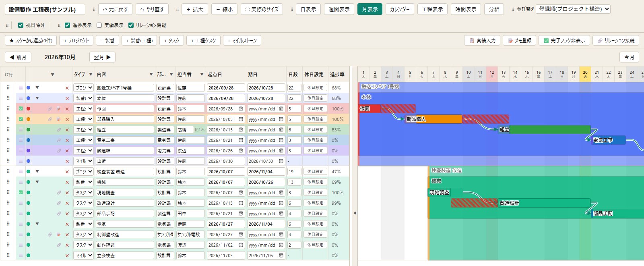Open calendar picker for 組立 due date
Screen dimensions: 644x266
(x=281, y=130)
